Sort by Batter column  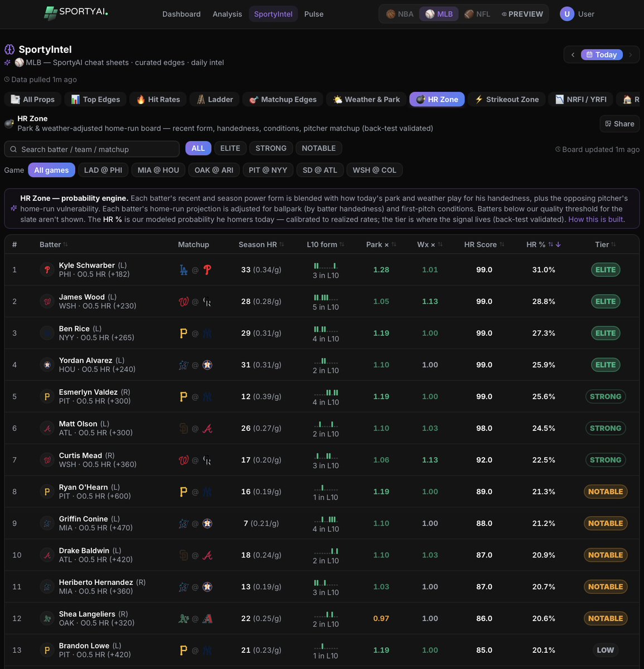click(54, 245)
